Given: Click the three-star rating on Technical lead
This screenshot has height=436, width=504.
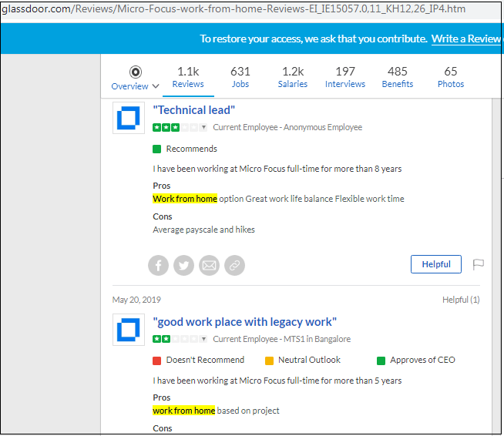Looking at the screenshot, I should (x=176, y=128).
